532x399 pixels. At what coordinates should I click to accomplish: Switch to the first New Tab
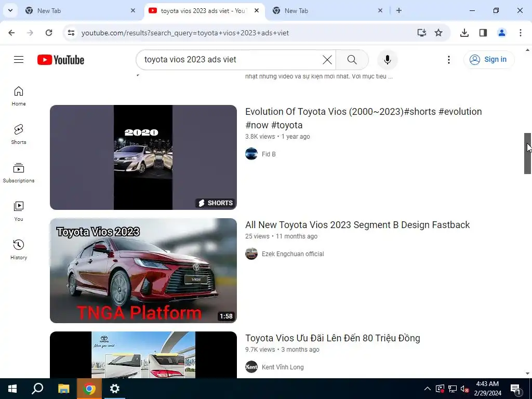[x=79, y=10]
